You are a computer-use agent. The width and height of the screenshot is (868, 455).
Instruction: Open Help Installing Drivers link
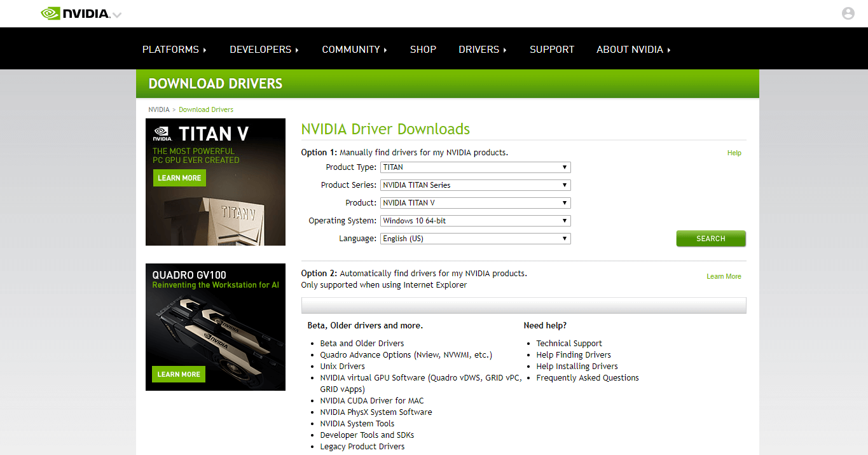[577, 366]
